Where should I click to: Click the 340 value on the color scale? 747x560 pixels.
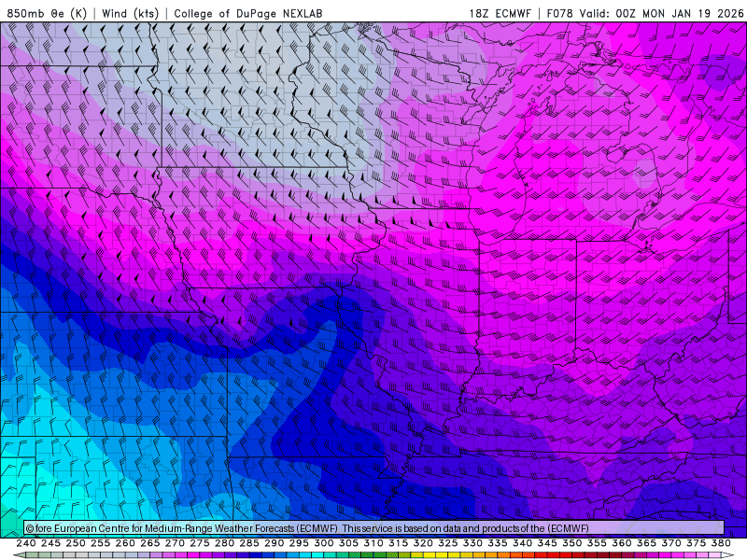pyautogui.click(x=522, y=543)
